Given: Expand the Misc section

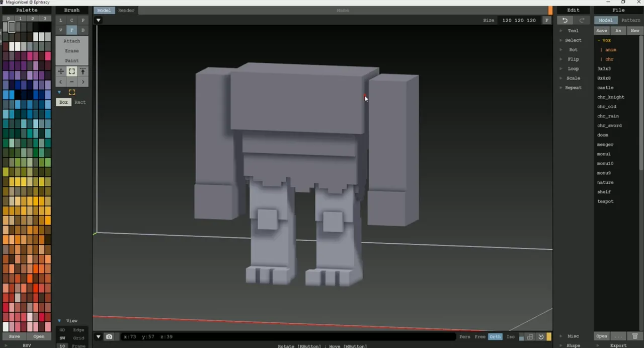Looking at the screenshot, I should tap(573, 336).
